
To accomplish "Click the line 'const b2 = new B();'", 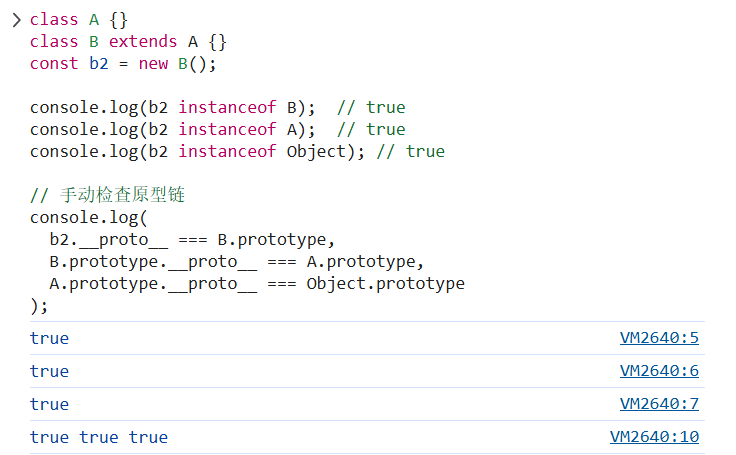I will point(123,64).
